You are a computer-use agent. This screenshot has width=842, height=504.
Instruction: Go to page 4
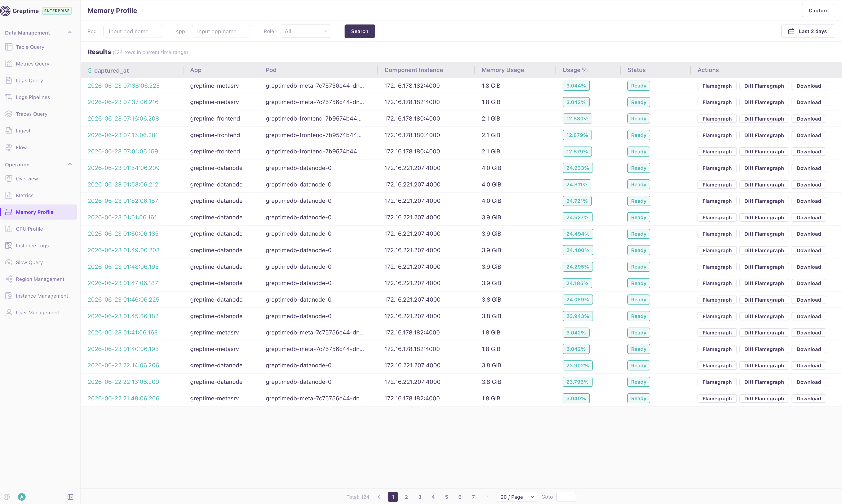pos(433,497)
